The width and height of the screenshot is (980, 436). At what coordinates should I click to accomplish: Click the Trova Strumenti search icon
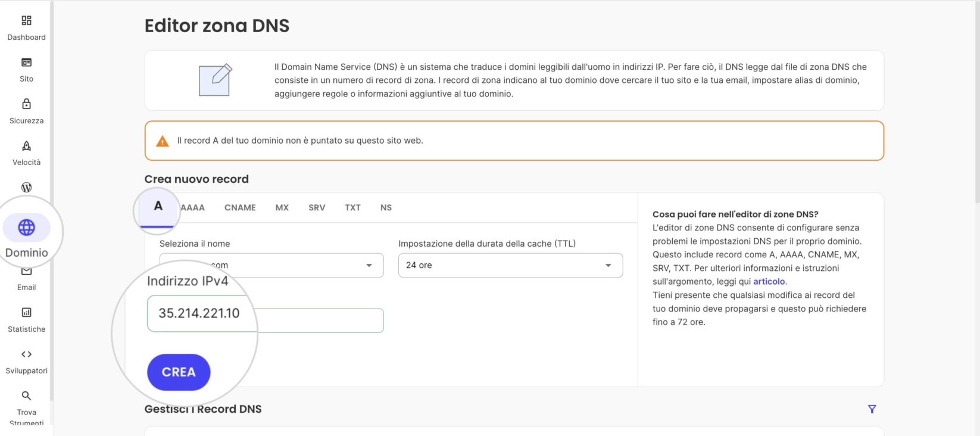tap(26, 395)
